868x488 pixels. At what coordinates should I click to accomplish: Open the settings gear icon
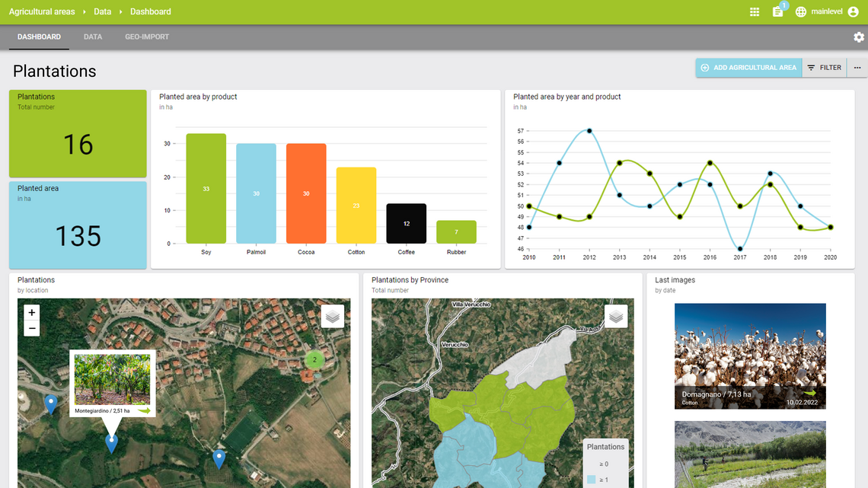(x=859, y=37)
